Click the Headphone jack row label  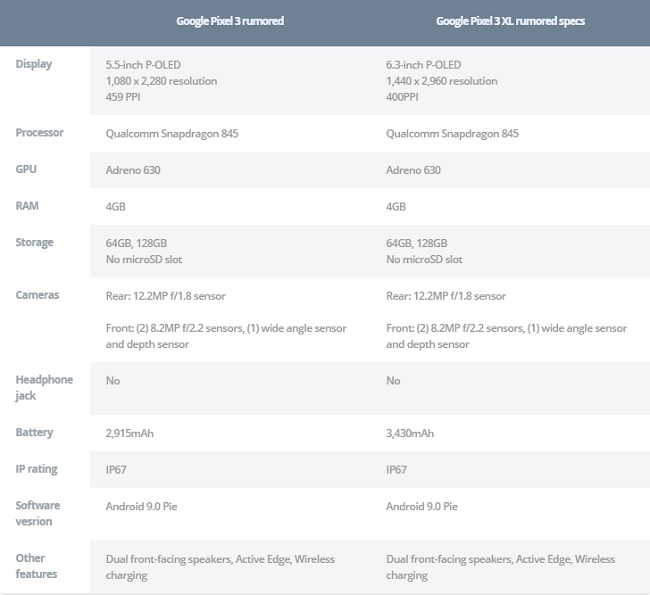(44, 388)
